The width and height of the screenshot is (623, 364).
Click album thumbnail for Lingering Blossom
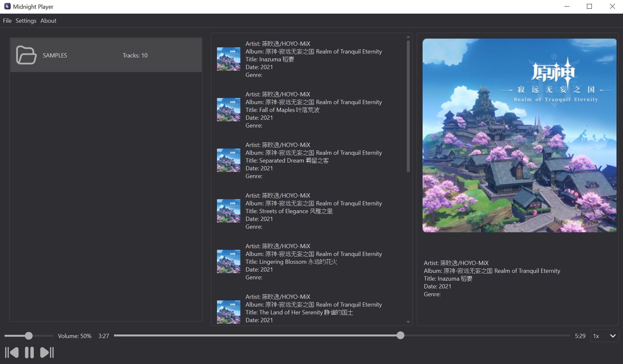[x=229, y=261]
